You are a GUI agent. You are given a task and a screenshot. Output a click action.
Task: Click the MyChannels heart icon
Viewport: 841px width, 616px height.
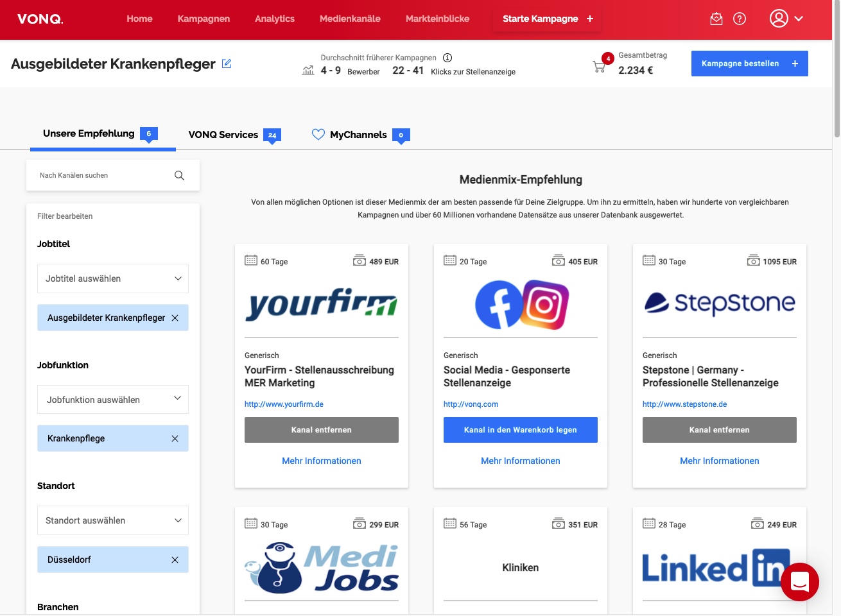318,134
